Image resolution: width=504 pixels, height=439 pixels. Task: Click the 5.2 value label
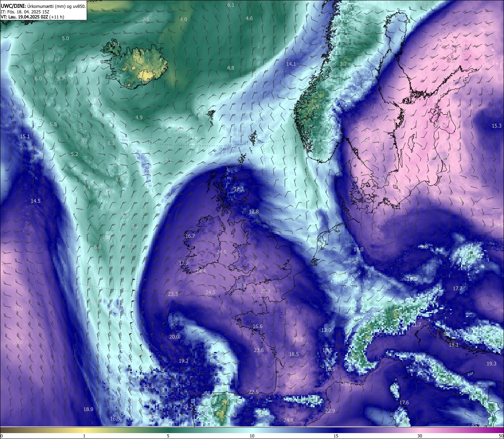click(x=74, y=154)
